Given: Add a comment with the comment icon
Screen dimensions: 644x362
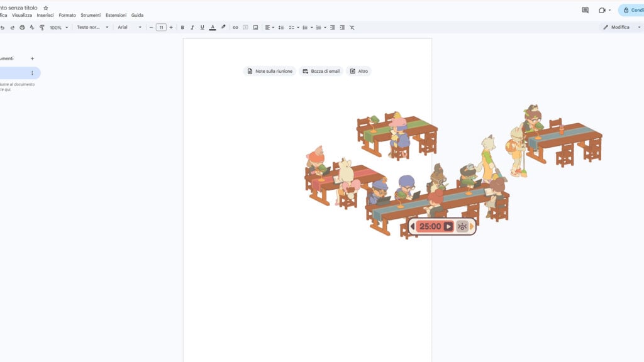Looking at the screenshot, I should (x=245, y=27).
